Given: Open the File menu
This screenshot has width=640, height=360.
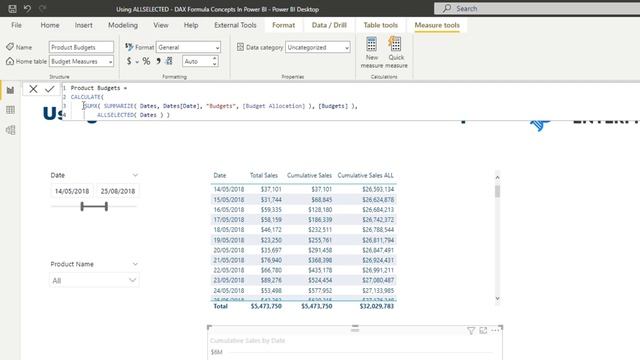Looking at the screenshot, I should coord(16,25).
